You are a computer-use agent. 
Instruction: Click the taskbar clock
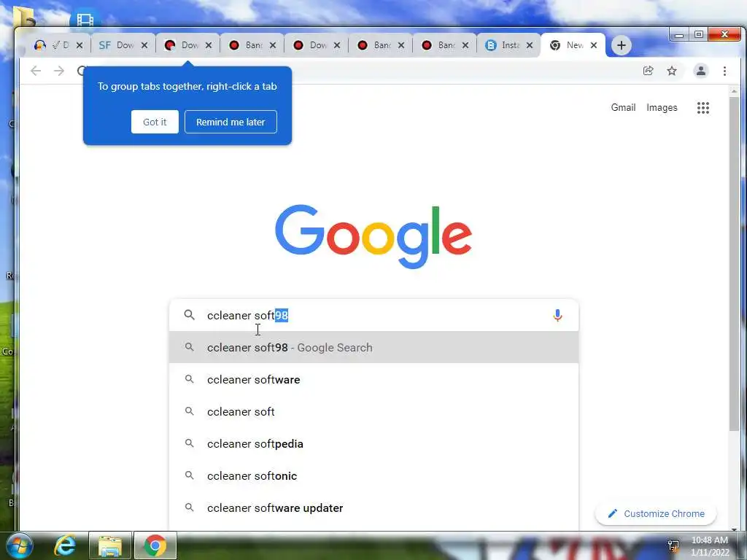click(x=710, y=546)
